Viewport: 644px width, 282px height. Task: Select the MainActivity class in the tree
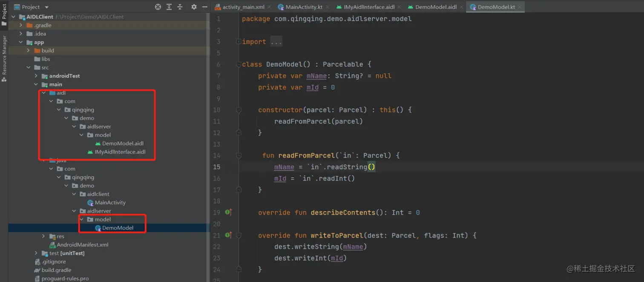pos(110,203)
